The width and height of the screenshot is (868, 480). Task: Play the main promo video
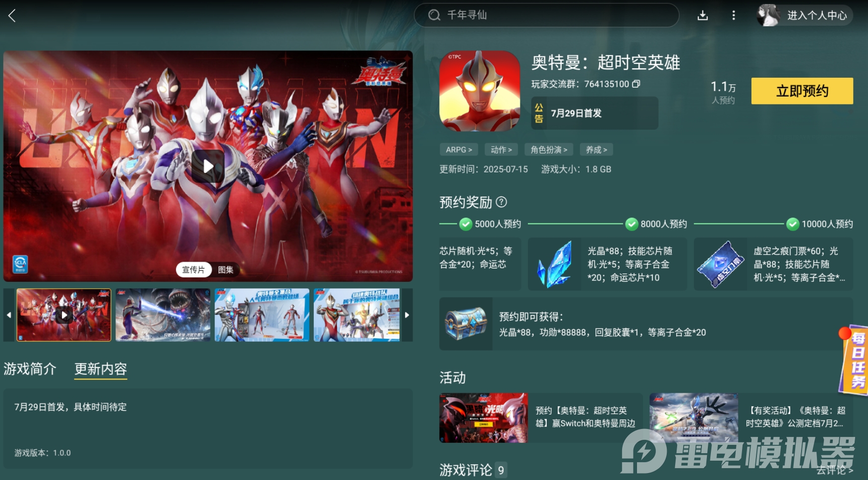(x=208, y=166)
